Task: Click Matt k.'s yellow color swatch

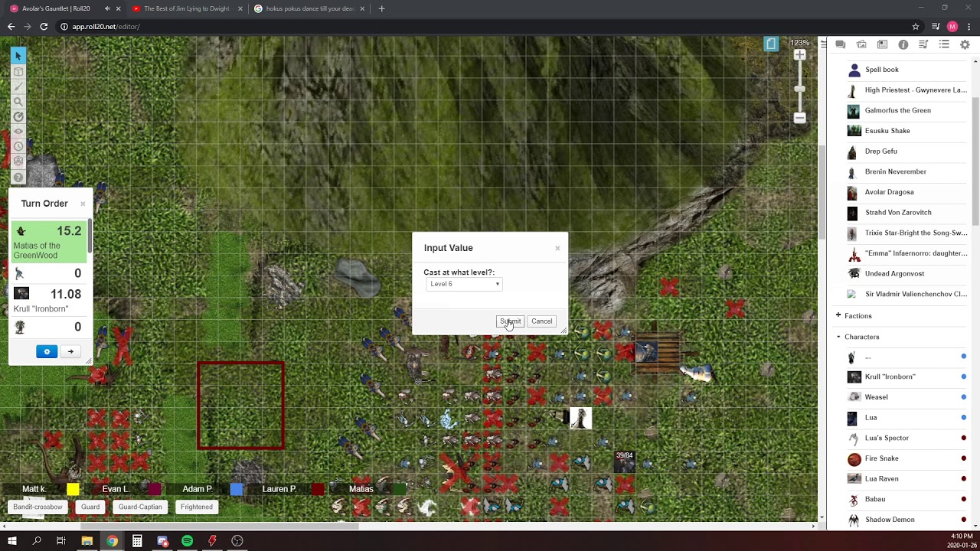Action: point(73,489)
